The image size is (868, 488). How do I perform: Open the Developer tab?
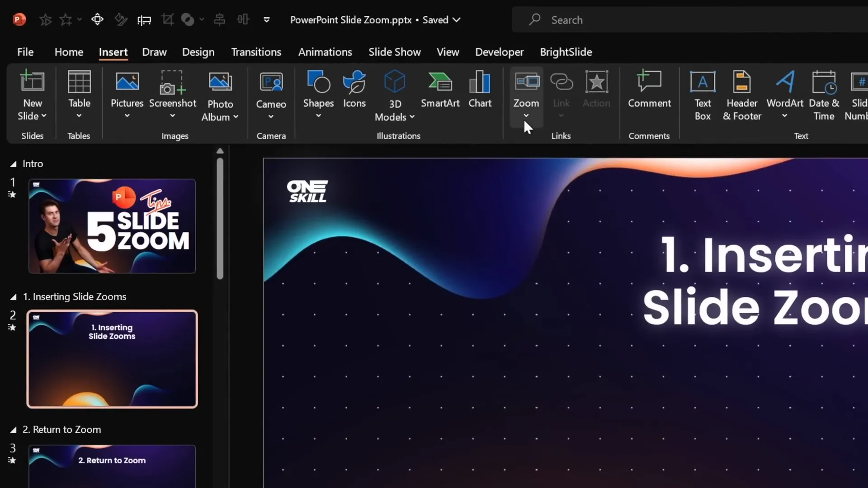click(x=499, y=52)
